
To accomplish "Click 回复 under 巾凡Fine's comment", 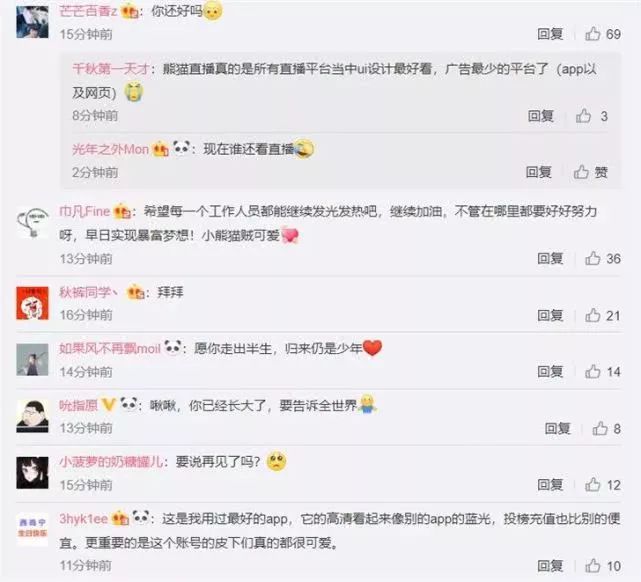I will (x=550, y=258).
